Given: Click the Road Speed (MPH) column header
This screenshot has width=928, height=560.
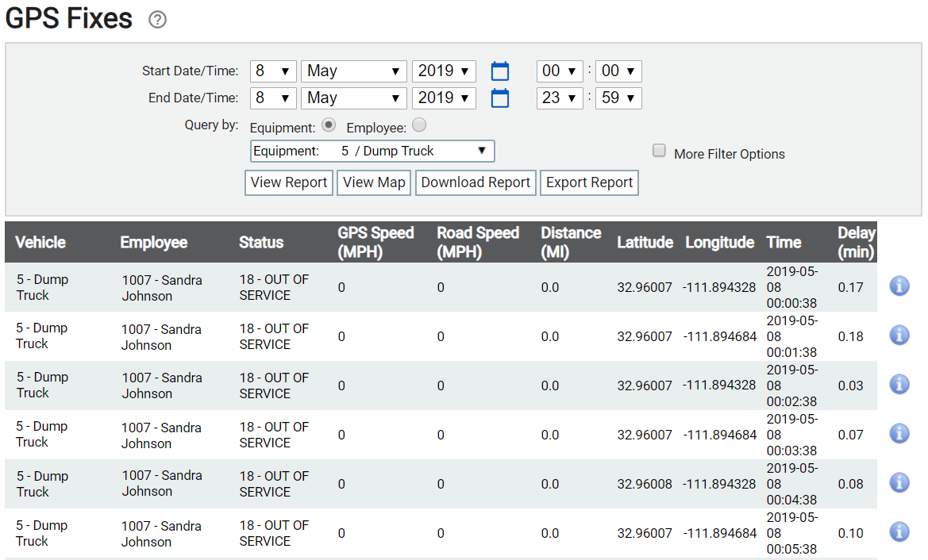Looking at the screenshot, I should (478, 243).
